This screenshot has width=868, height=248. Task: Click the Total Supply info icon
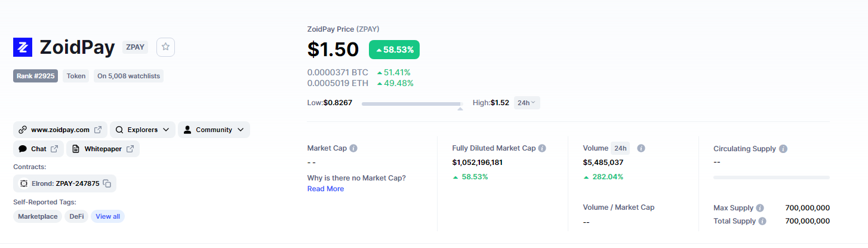762,221
